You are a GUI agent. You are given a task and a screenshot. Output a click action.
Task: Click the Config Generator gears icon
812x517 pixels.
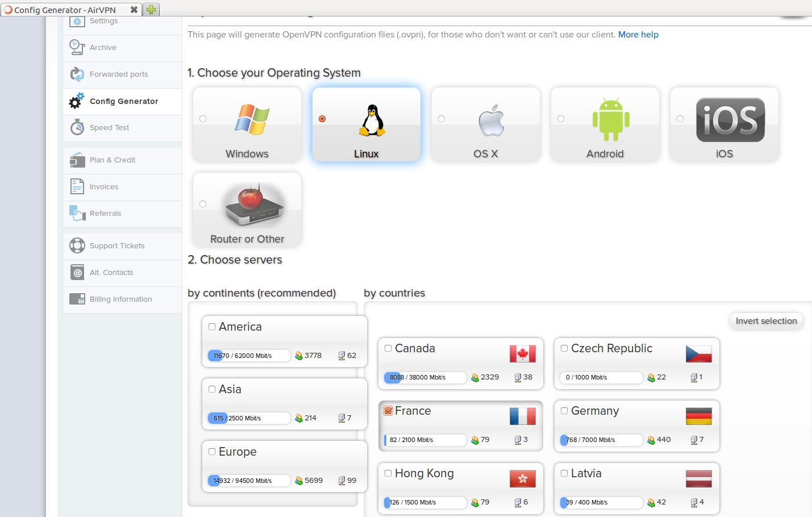(x=77, y=101)
